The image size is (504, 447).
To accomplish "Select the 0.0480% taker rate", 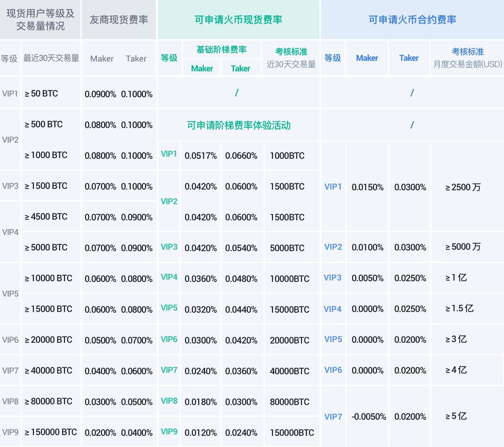I will coord(241,279).
